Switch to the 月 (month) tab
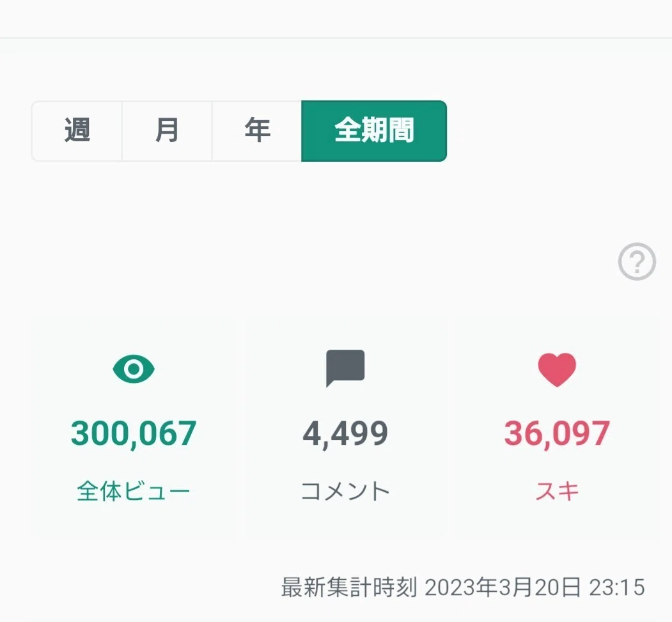The width and height of the screenshot is (672, 622). click(x=167, y=130)
